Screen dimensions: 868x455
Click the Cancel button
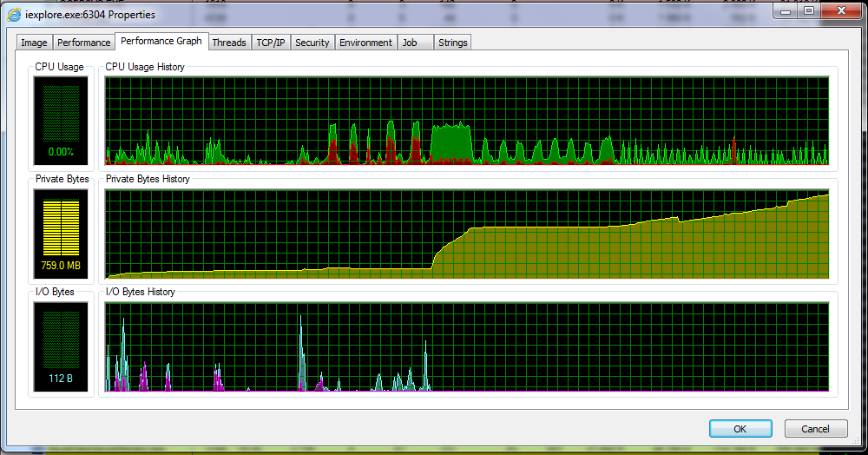[815, 428]
